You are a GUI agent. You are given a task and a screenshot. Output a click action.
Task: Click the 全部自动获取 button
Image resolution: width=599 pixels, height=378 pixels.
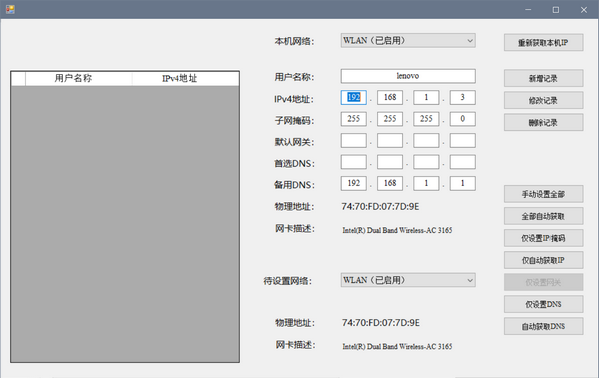543,216
